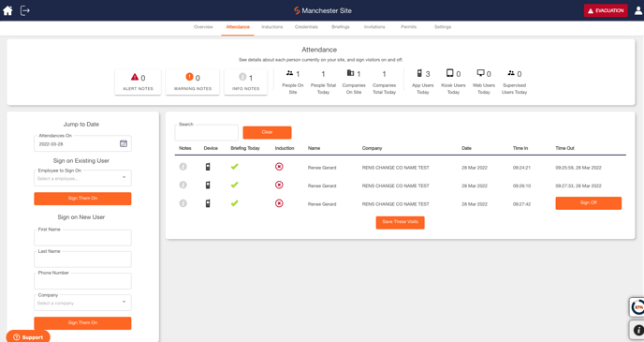Click the Save These Visits button
The image size is (644, 342).
[400, 222]
